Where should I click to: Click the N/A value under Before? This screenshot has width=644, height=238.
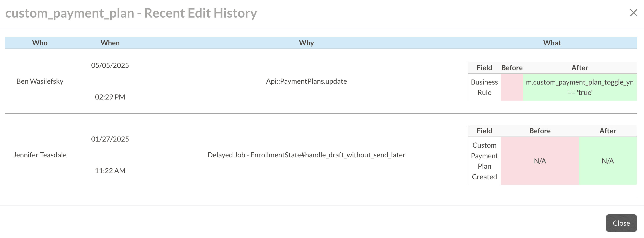pos(540,161)
